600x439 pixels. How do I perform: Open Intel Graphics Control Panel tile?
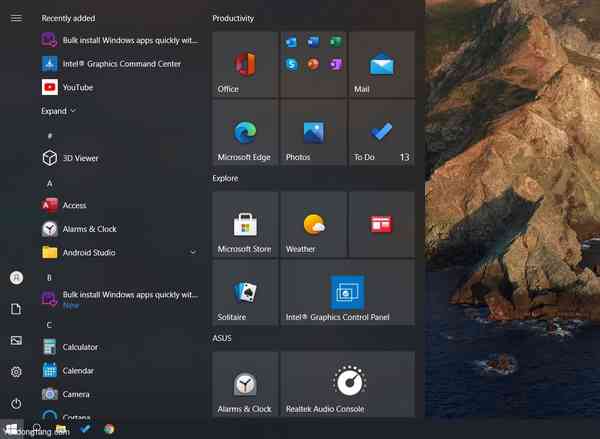[347, 292]
